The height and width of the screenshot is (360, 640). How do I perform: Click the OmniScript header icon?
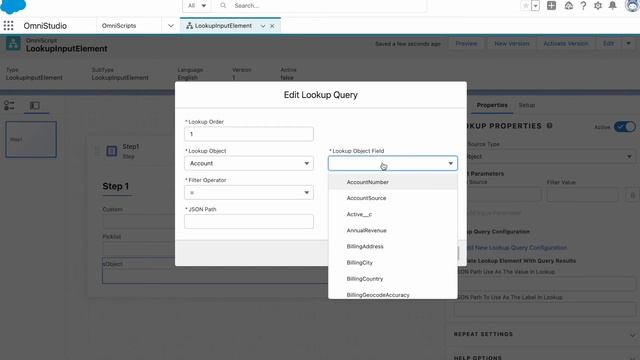point(13,44)
